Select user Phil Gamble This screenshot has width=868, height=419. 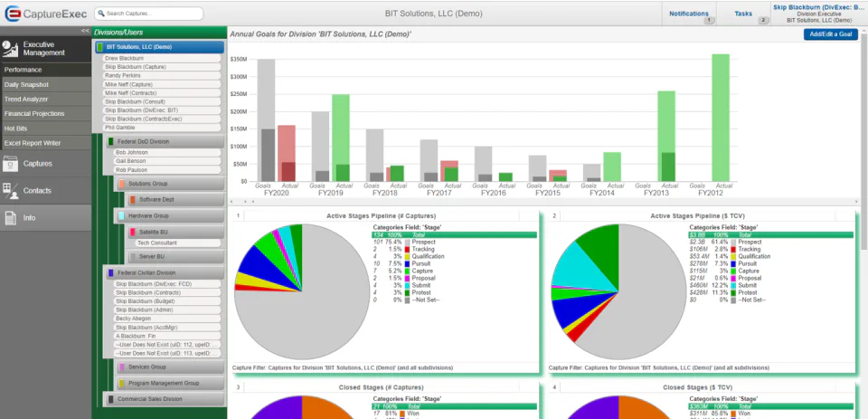point(161,128)
